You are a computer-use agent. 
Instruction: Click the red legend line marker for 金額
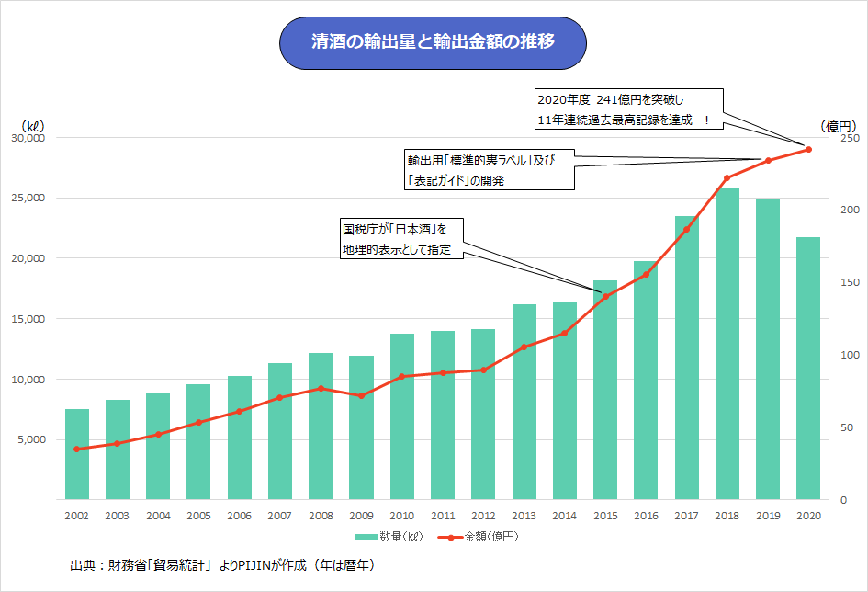450,537
